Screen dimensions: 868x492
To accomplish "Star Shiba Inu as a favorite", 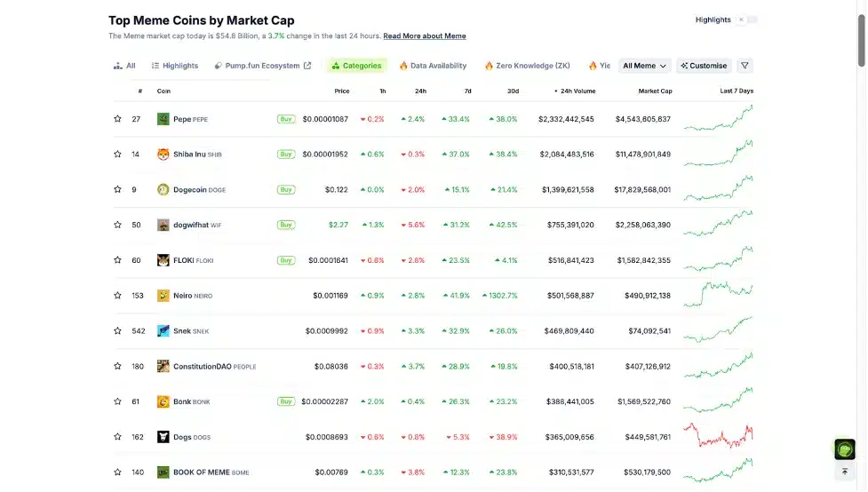I will [x=117, y=155].
